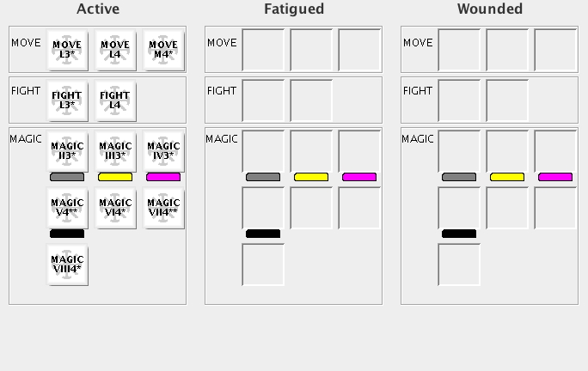Screen dimensions: 588x371
Task: Click the MOVE L4 active chit
Action: tap(115, 50)
